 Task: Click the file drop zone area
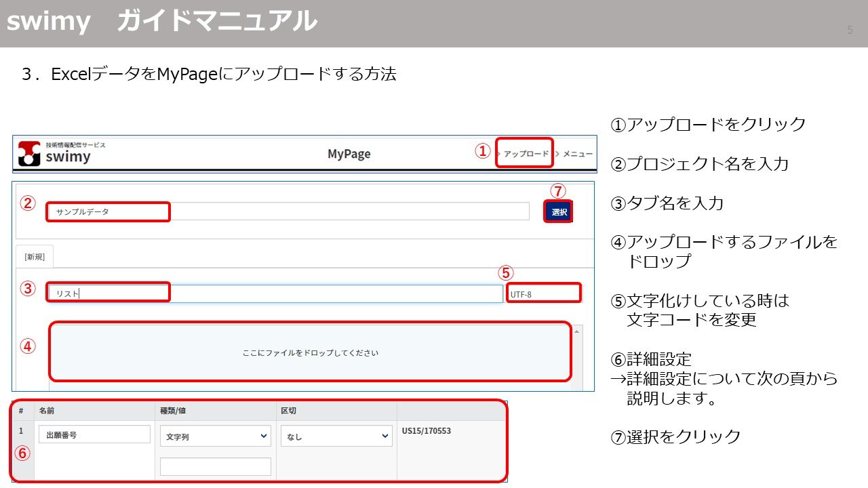[309, 352]
